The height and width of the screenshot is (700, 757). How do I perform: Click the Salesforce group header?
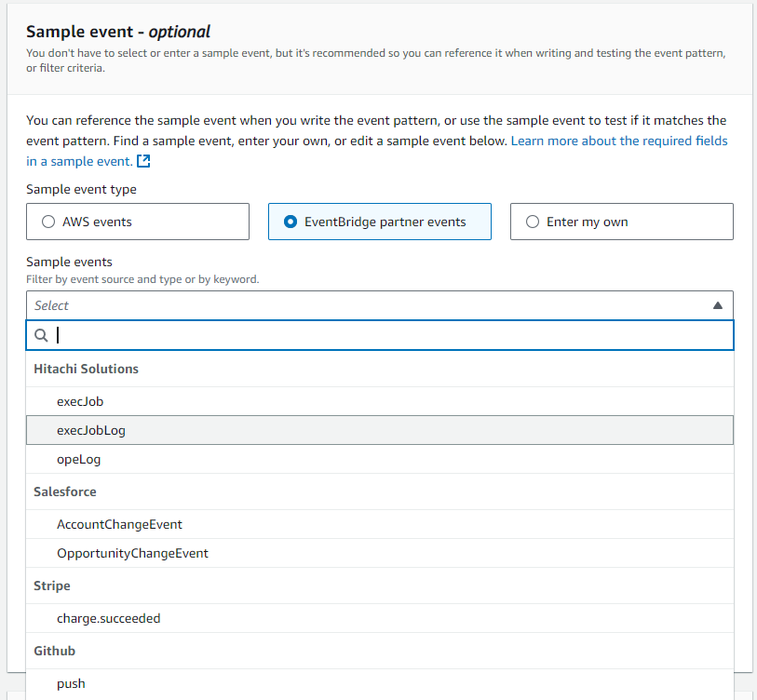tap(65, 491)
